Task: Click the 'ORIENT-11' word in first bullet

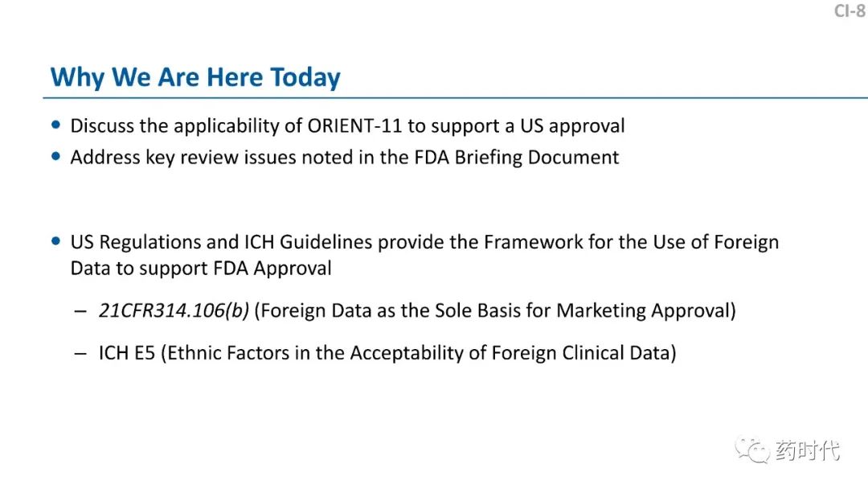Action: 355,125
